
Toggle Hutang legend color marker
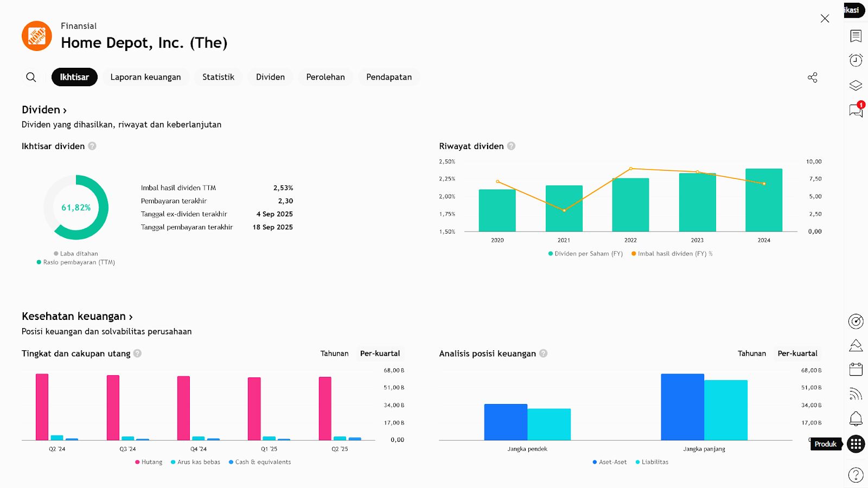tap(137, 463)
